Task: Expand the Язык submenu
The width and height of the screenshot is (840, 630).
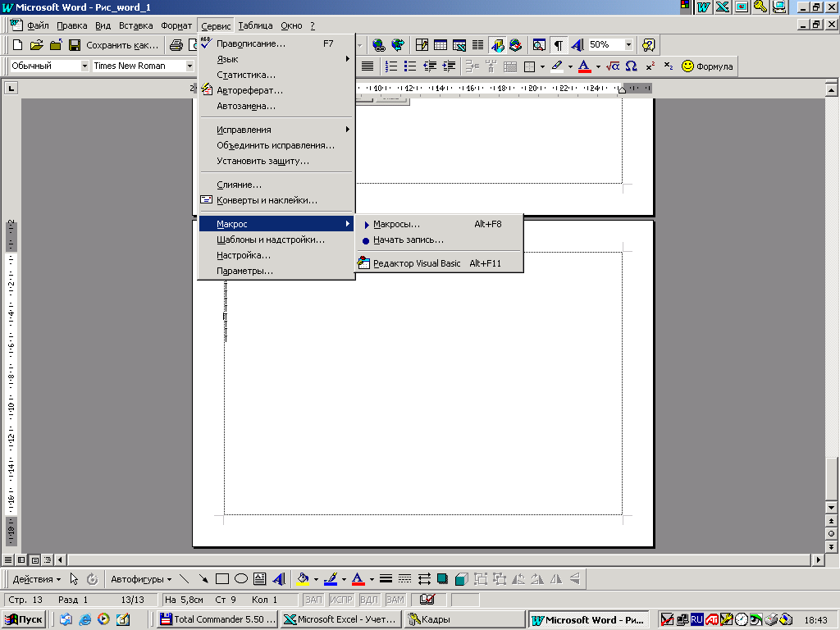Action: 276,59
